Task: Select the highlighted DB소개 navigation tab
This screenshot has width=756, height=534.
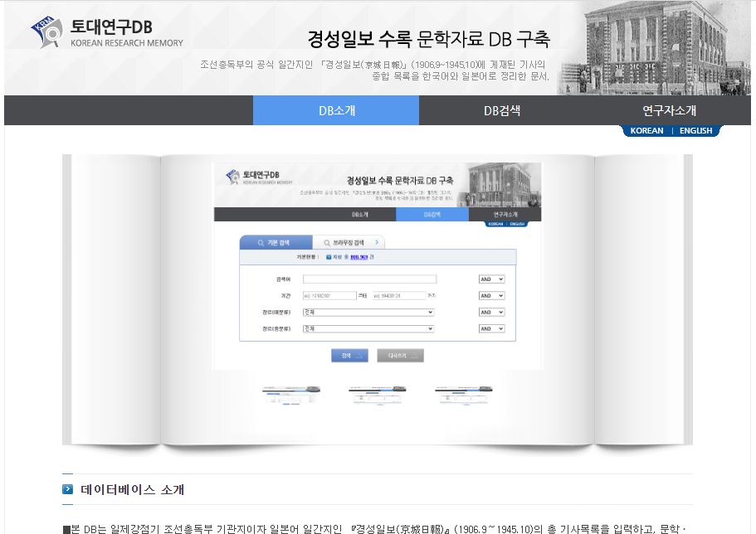Action: pyautogui.click(x=336, y=110)
